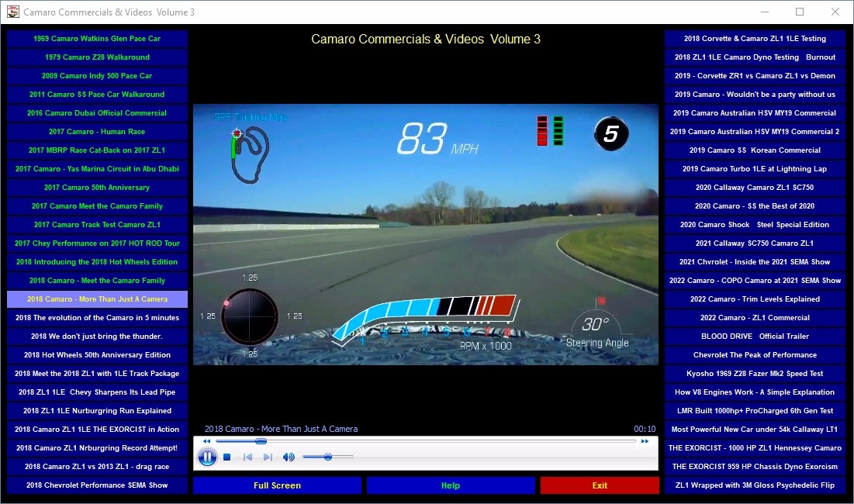Open 2018 We don't just bring the thunder
Screen dimensions: 854x504
tap(97, 337)
